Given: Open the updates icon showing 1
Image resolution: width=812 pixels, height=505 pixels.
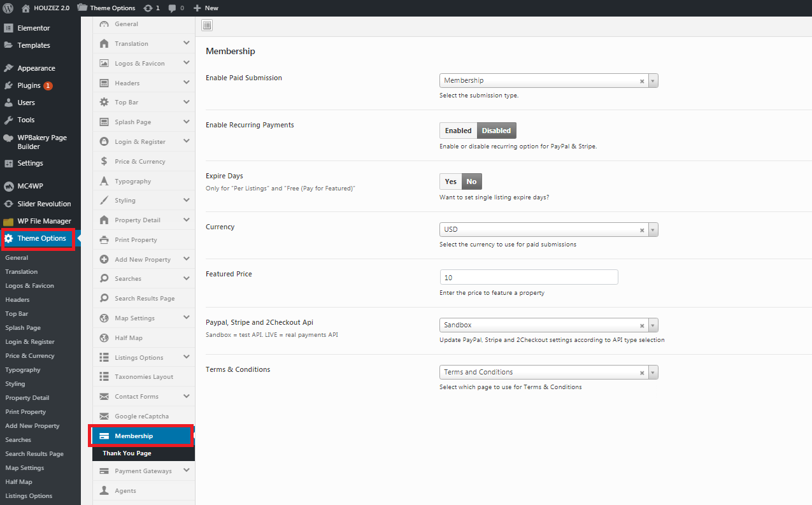Looking at the screenshot, I should 148,8.
